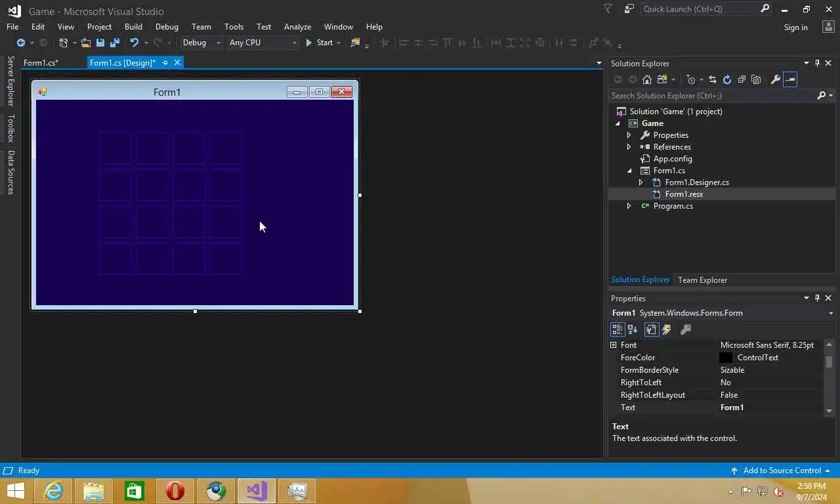This screenshot has width=840, height=504.
Task: Click the Home icon in Solution Explorer
Action: pyautogui.click(x=647, y=79)
